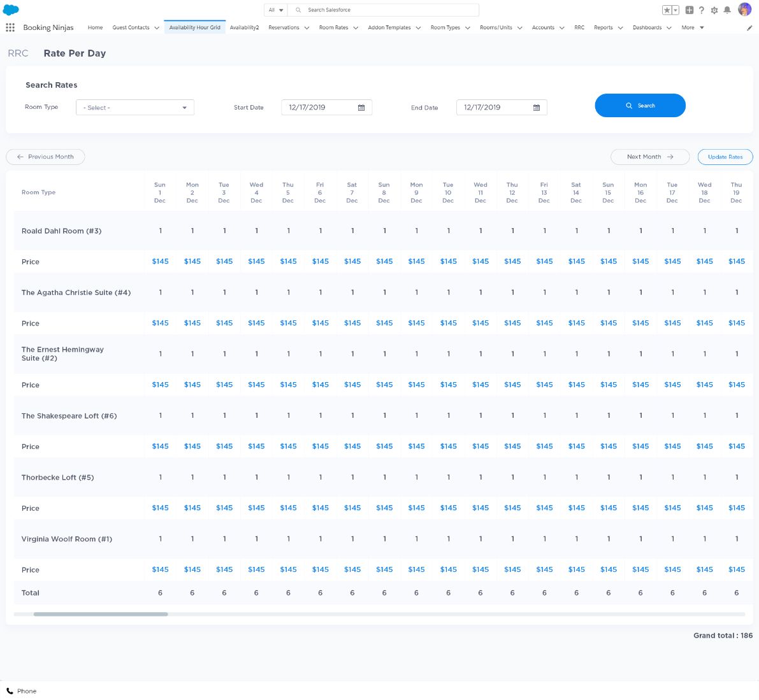Screen dimensions: 759x700
Task: Click the Global Actions plus icon
Action: [690, 10]
